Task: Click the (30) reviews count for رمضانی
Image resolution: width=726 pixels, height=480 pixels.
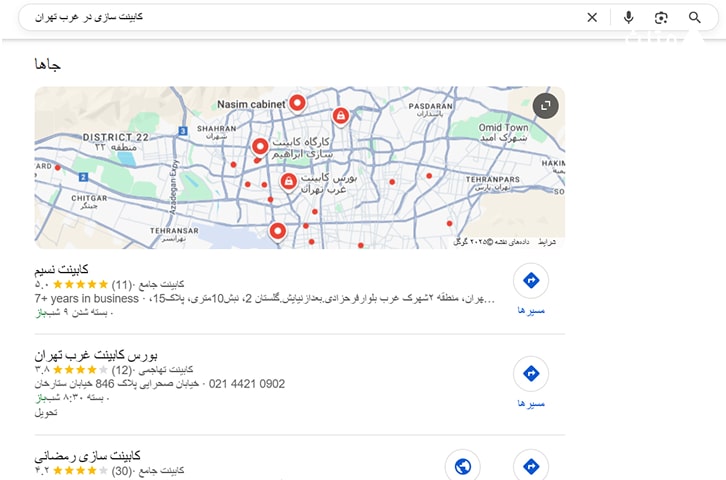Action: coord(122,471)
